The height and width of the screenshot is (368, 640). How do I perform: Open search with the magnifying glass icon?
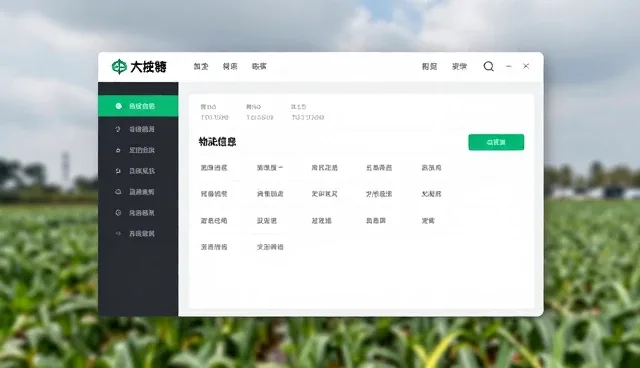(489, 67)
